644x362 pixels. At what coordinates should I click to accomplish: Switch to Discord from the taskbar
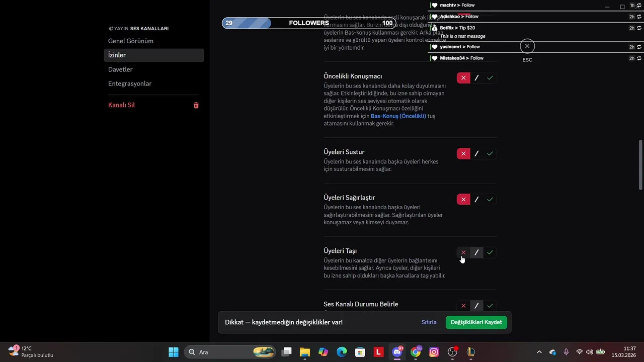(x=397, y=352)
